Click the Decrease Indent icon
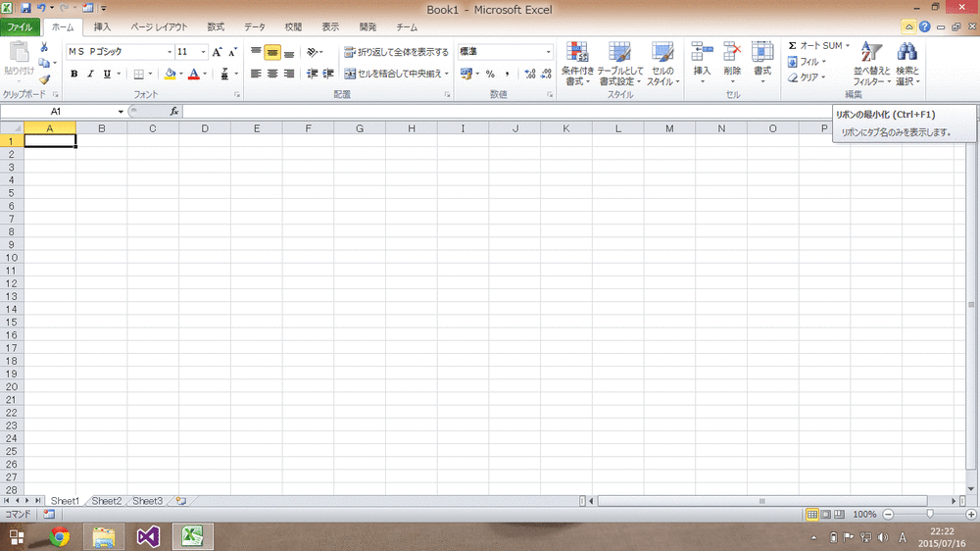 coord(312,74)
